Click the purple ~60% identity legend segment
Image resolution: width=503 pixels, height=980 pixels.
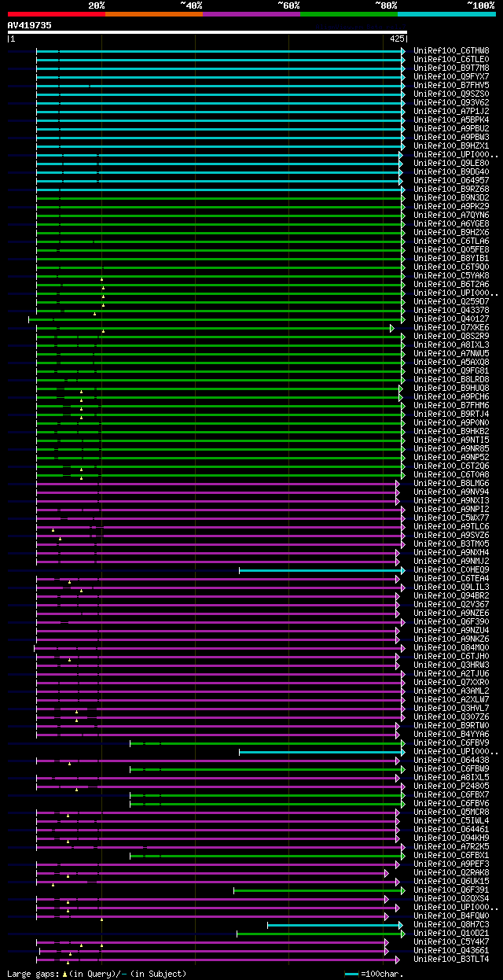point(251,14)
